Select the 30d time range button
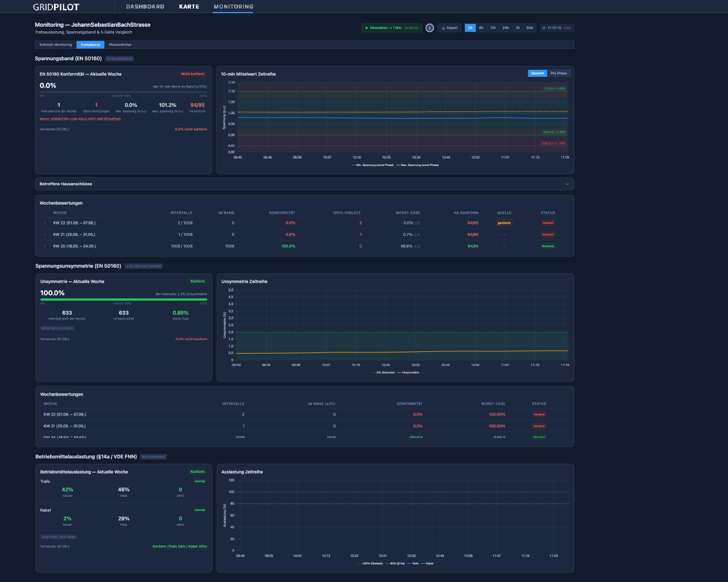 click(x=530, y=28)
